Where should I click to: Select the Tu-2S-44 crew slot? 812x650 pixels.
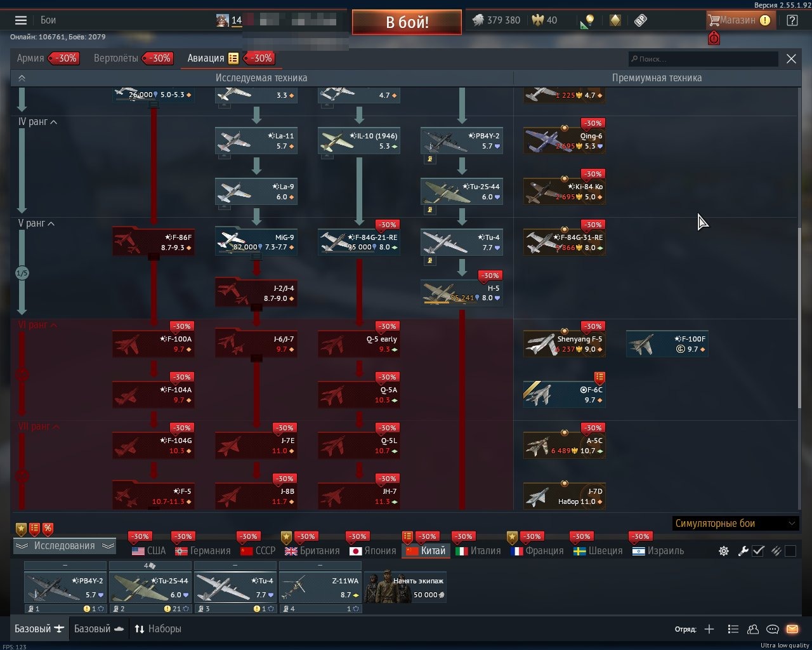[150, 588]
